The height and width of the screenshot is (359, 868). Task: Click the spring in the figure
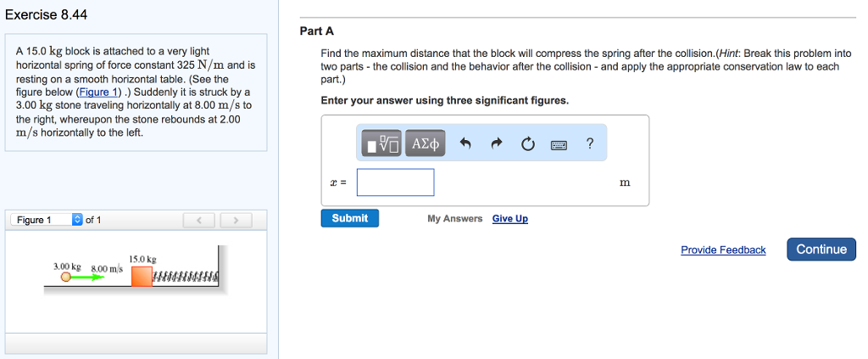click(185, 277)
